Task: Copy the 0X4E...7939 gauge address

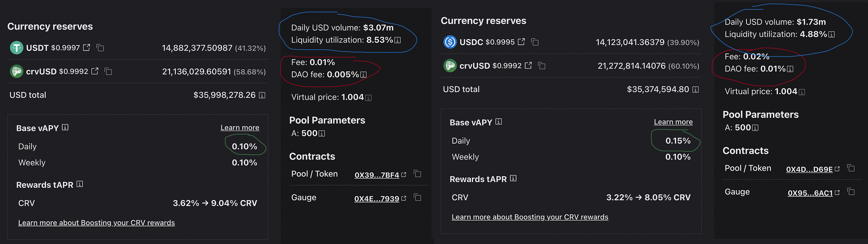Action: coord(417,197)
